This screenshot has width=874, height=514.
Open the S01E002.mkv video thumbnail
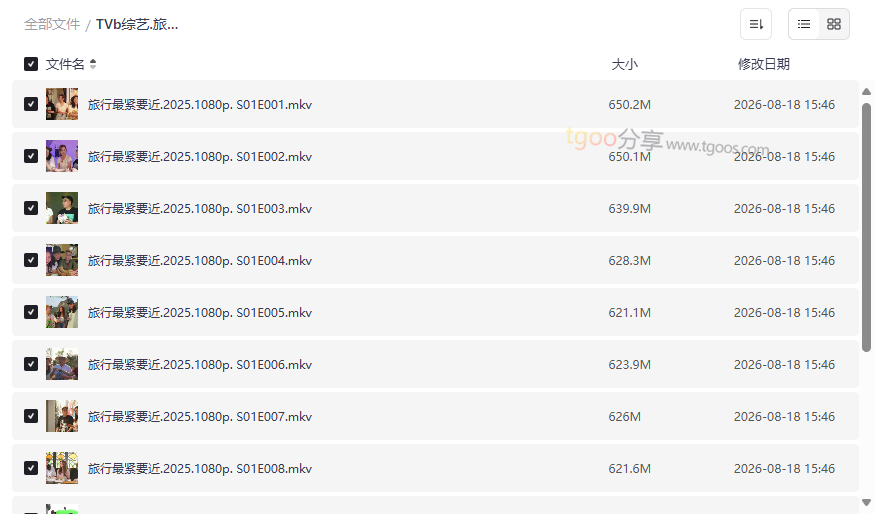click(62, 156)
